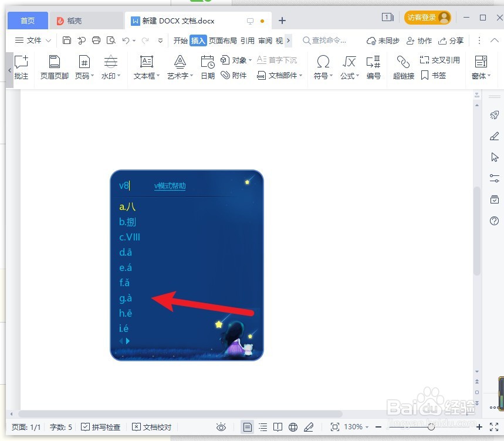
Task: Click the pencil icon in right sidebar
Action: 495,136
